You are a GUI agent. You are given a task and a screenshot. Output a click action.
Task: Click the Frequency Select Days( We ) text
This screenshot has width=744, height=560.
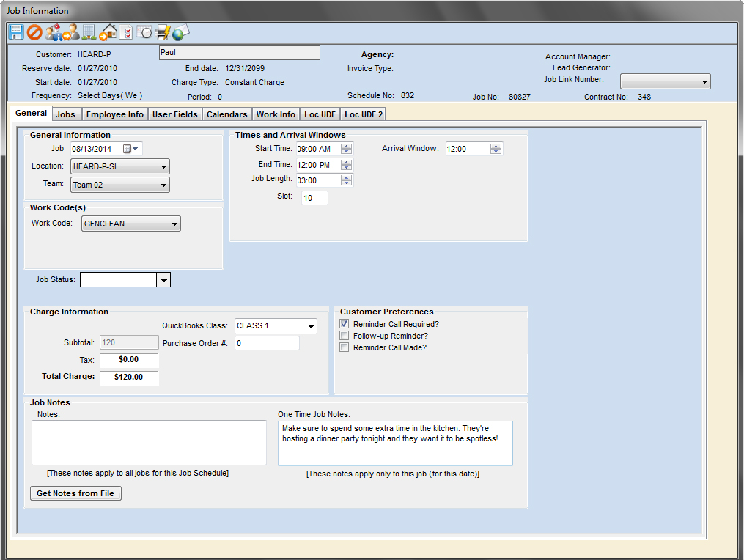point(110,95)
